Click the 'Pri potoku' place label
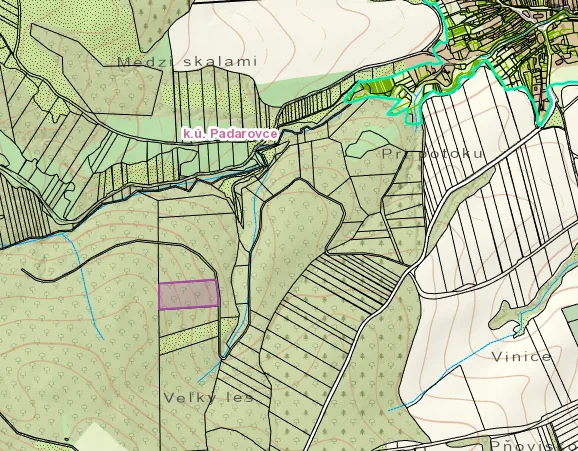The width and height of the screenshot is (578, 451). [432, 153]
